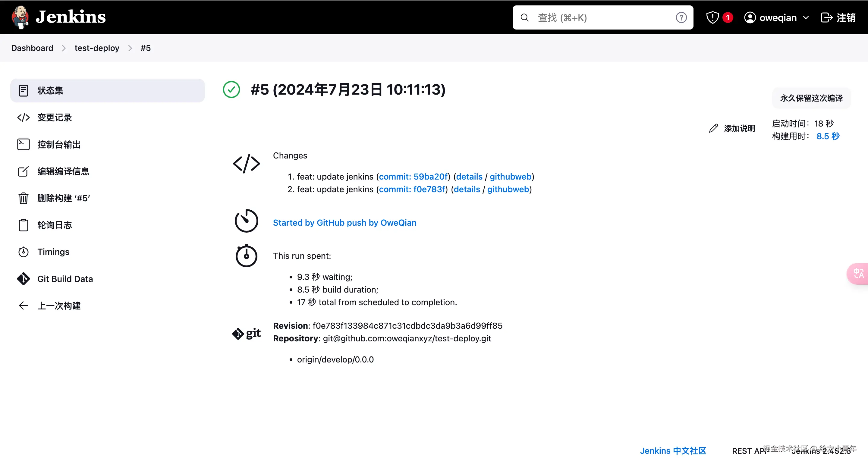This screenshot has height=464, width=868.
Task: Open githubweb link for commit f0e783f
Action: pos(508,190)
